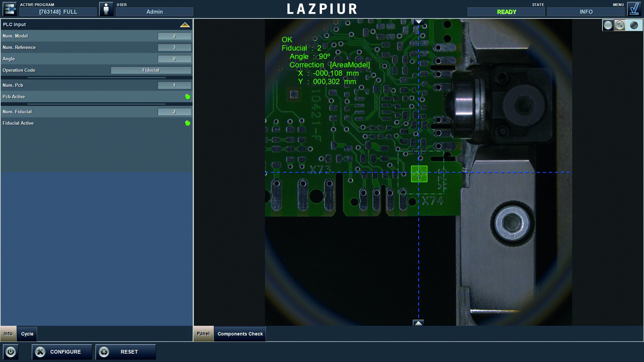644x362 pixels.
Task: Open the INFO menu button
Action: tap(586, 12)
